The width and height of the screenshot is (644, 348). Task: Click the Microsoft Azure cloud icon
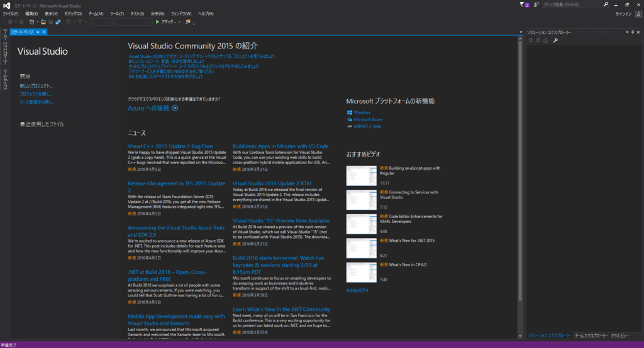350,119
